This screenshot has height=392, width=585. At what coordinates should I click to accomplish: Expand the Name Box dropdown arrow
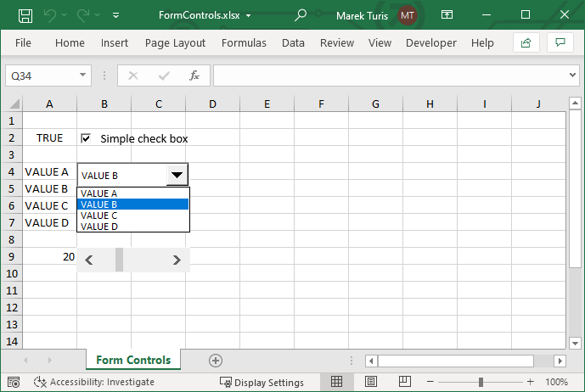83,76
